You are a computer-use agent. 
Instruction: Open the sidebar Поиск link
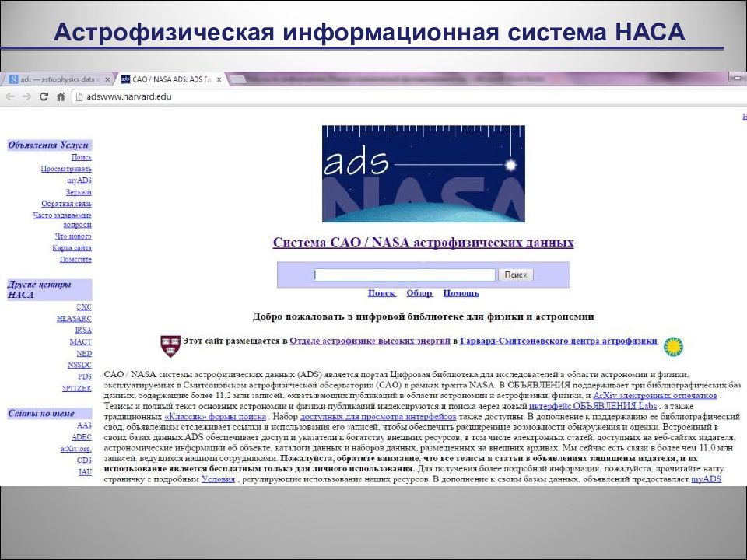pos(82,157)
